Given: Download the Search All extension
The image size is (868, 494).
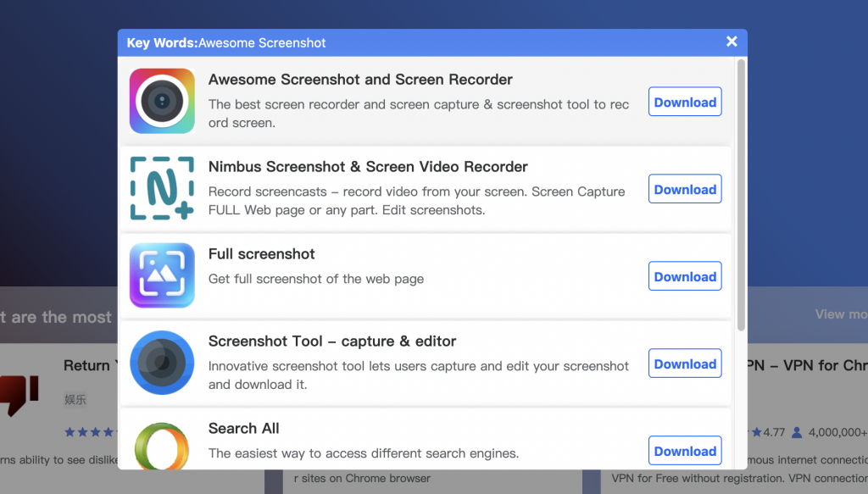Looking at the screenshot, I should click(x=685, y=450).
